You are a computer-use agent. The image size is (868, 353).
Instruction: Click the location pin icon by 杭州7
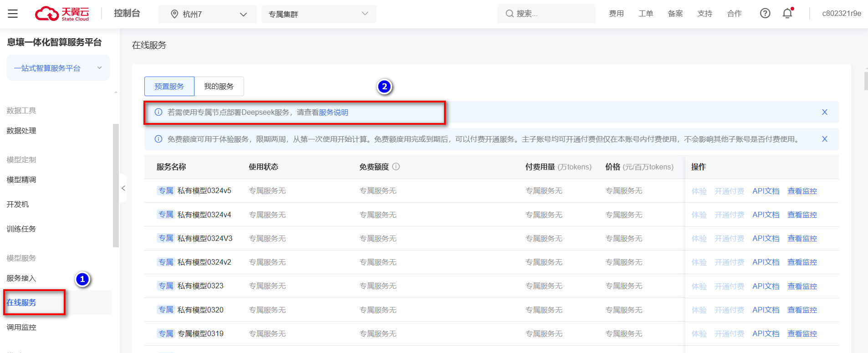(174, 14)
